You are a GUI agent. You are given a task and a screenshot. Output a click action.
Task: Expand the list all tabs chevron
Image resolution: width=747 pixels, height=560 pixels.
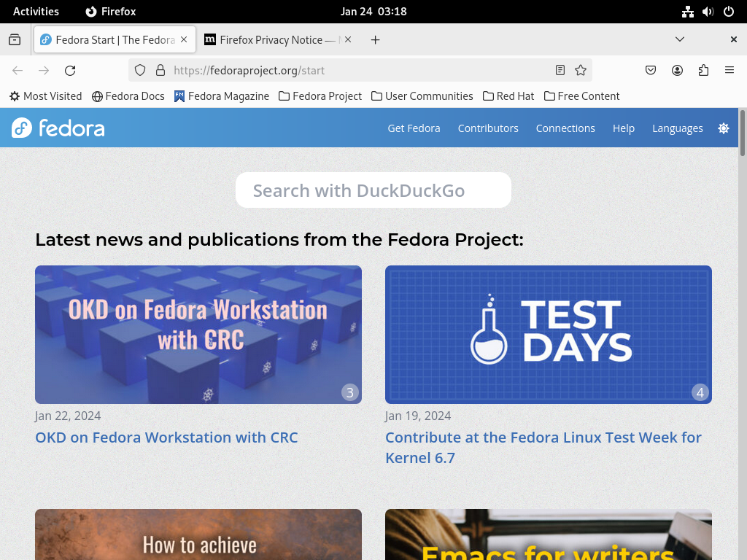680,39
